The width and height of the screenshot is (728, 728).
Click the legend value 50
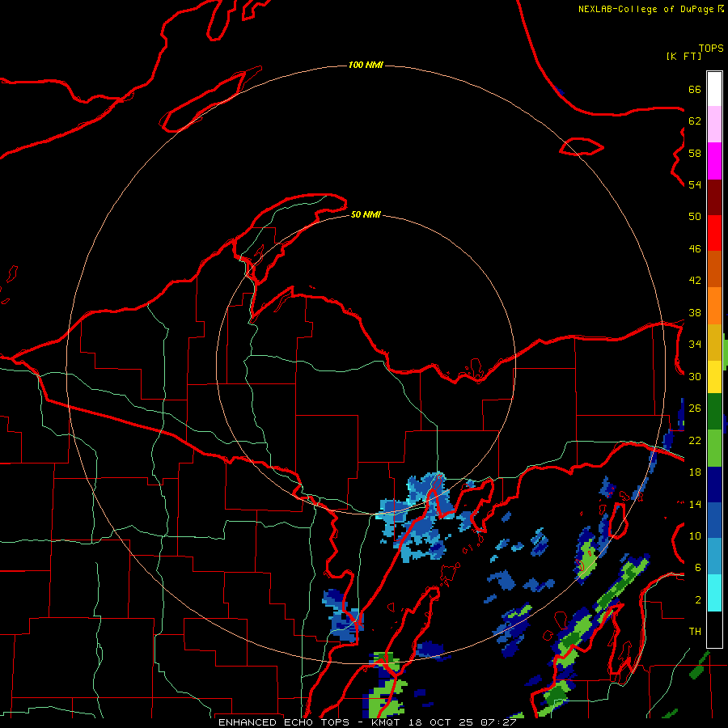(x=695, y=216)
